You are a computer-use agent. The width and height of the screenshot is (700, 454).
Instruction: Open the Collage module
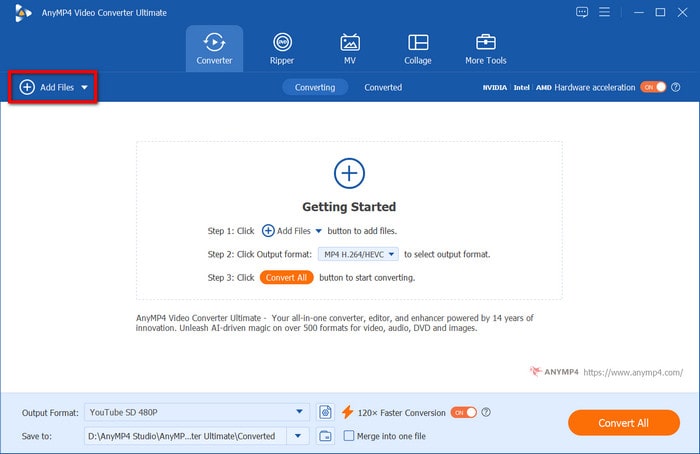pos(418,48)
